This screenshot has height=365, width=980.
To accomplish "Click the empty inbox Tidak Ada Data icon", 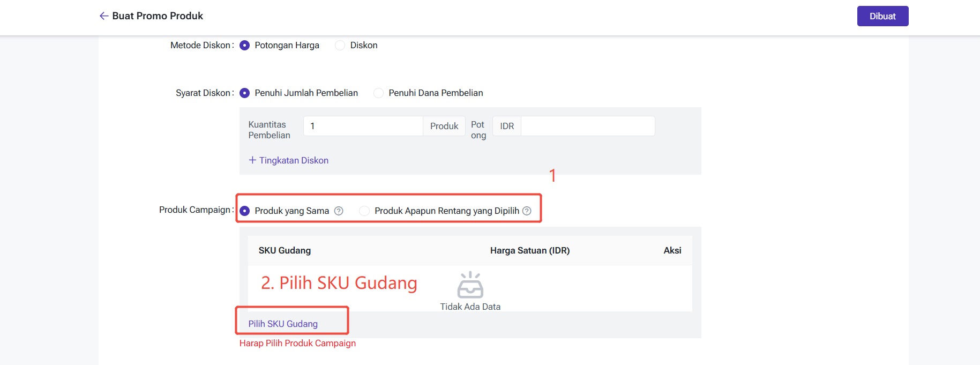I will 470,285.
